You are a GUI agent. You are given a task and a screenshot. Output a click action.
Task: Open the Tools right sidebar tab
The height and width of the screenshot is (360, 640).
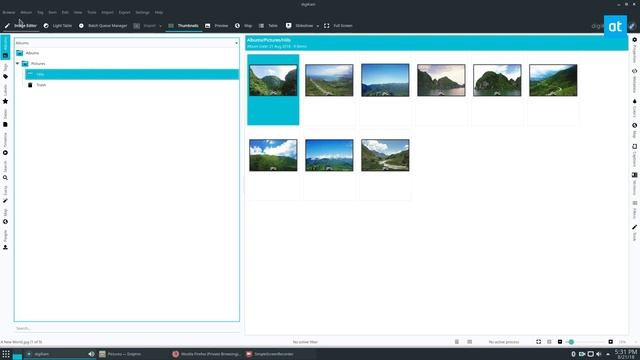pyautogui.click(x=634, y=233)
